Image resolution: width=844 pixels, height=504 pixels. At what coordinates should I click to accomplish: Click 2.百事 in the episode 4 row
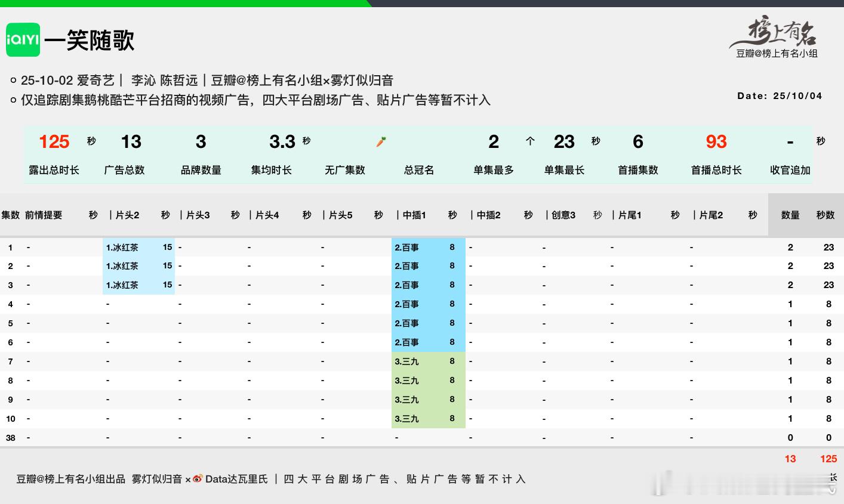pos(406,304)
